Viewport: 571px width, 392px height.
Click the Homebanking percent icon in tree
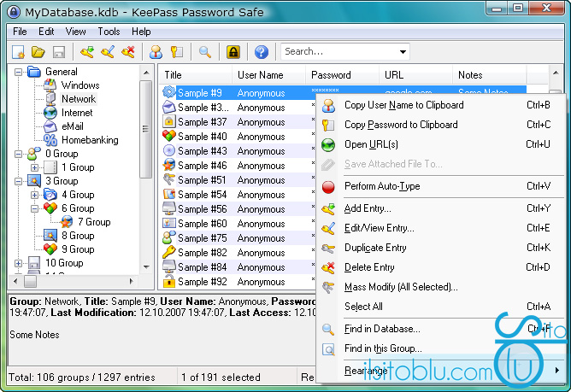point(50,140)
